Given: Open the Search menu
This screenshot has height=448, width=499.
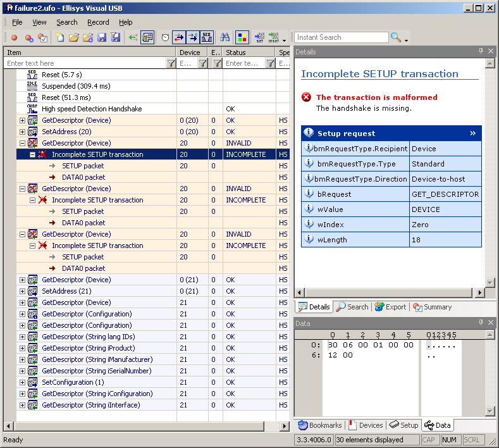Looking at the screenshot, I should (67, 22).
